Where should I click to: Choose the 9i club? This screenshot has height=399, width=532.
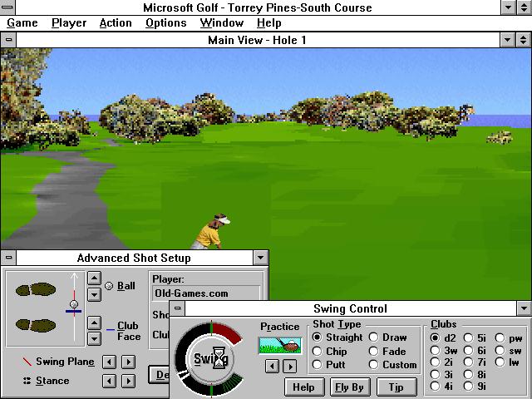click(475, 386)
